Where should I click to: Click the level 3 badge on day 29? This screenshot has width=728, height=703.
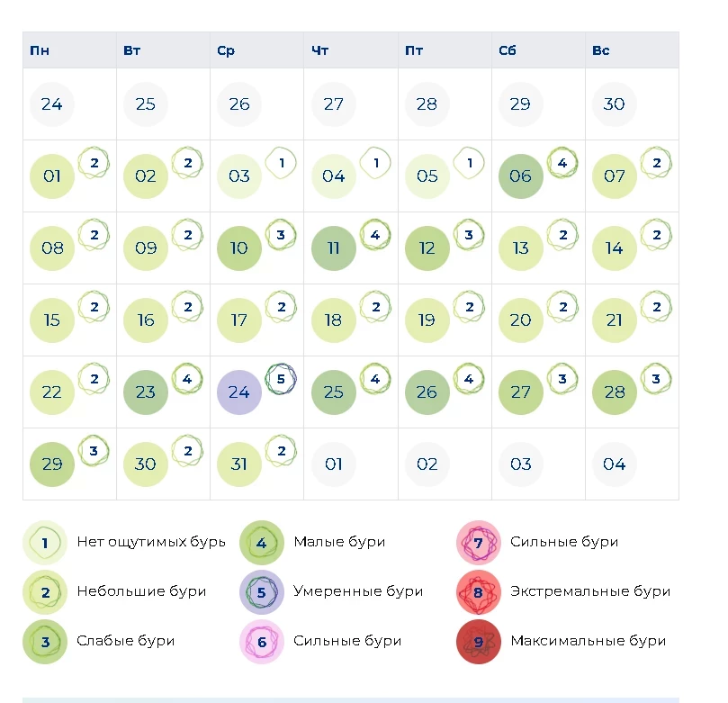click(x=94, y=451)
